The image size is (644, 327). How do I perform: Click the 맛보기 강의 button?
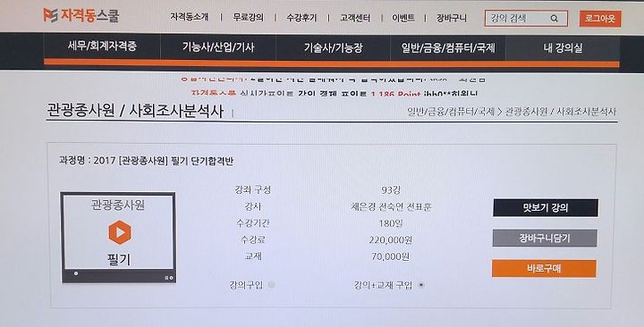pos(546,208)
